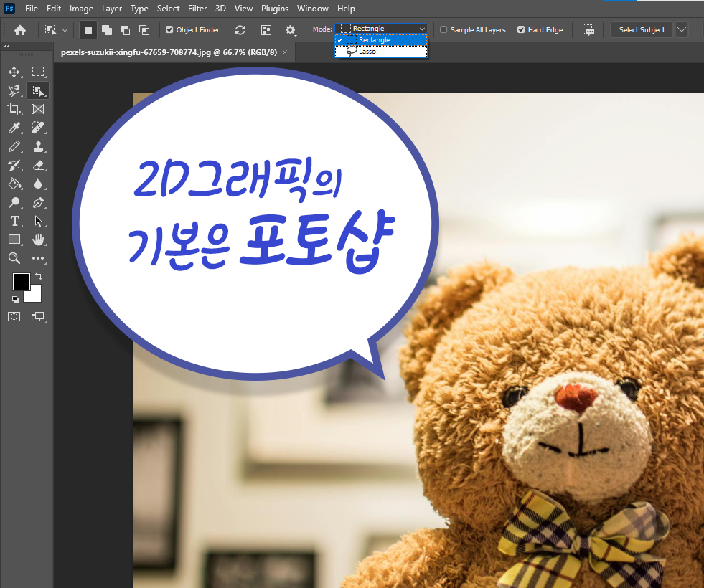Open the Edit menu
Viewport: 704px width, 588px height.
[x=54, y=9]
